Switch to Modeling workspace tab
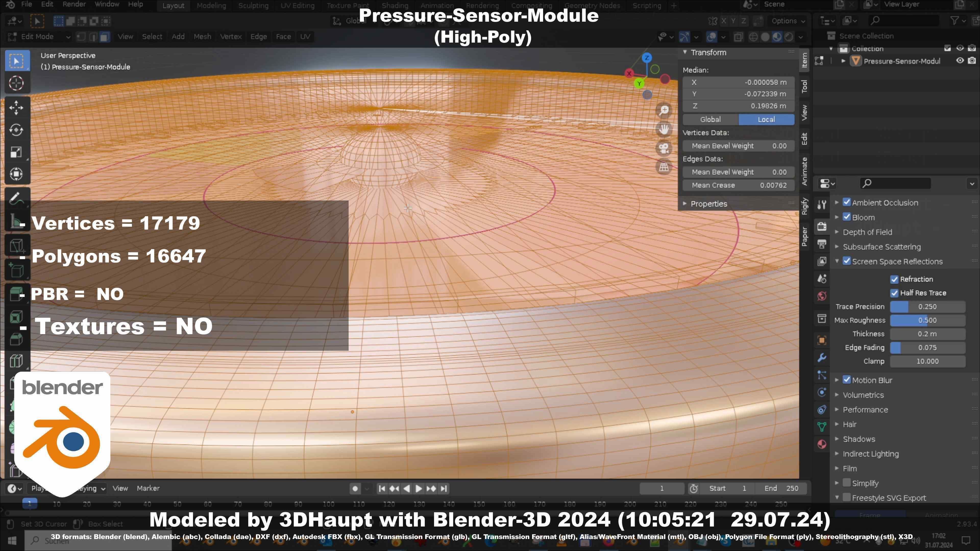The height and width of the screenshot is (551, 980). click(211, 6)
